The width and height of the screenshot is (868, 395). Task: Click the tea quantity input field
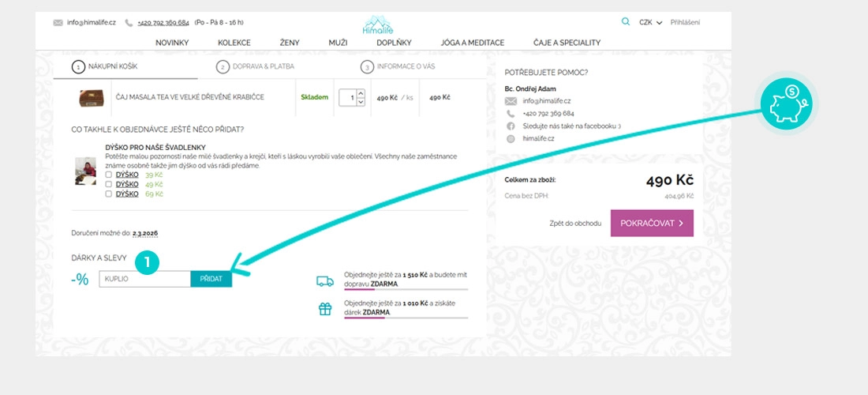348,97
